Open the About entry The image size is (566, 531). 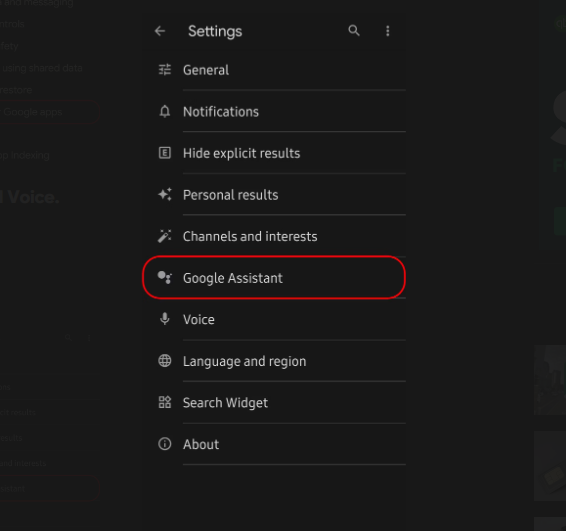tap(274, 444)
